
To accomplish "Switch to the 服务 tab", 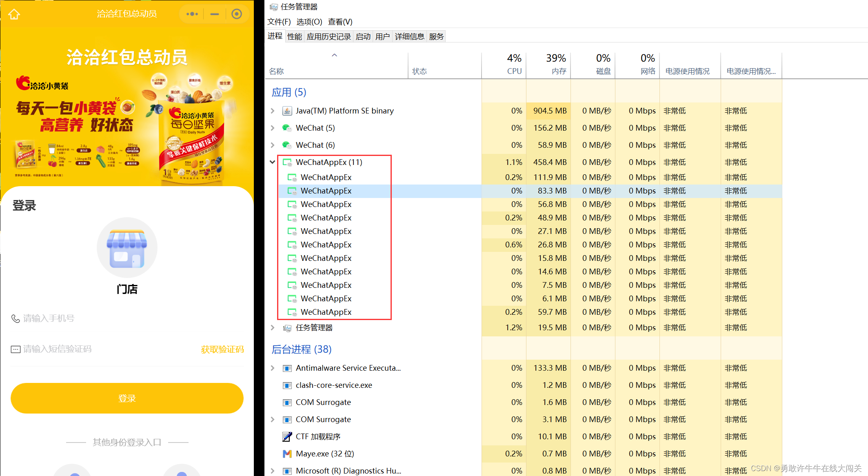I will pyautogui.click(x=436, y=37).
